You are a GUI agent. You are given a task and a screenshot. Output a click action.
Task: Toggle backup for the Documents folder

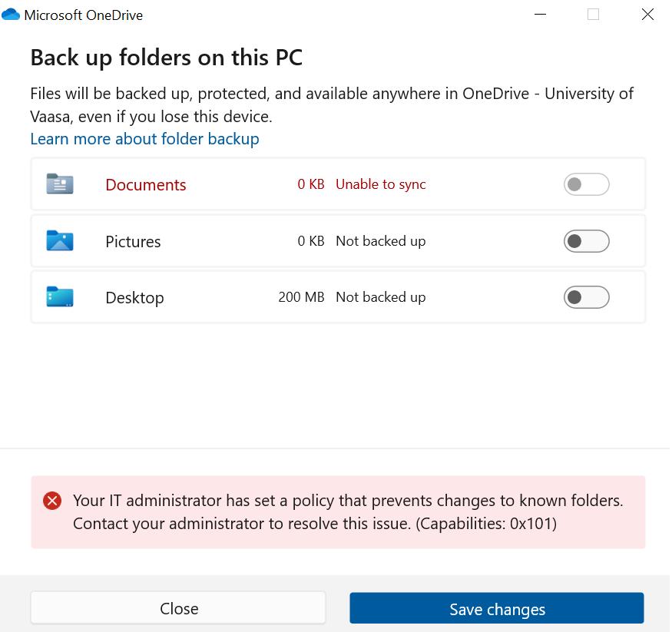coord(586,184)
